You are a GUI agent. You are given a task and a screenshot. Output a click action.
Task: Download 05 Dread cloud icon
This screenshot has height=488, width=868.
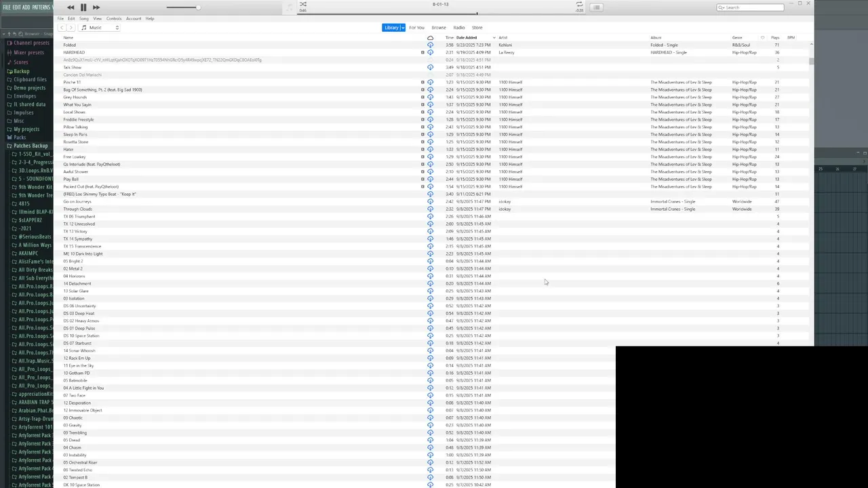coord(430,440)
